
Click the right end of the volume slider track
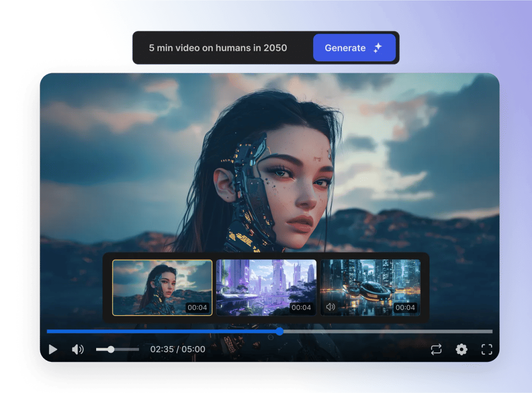[x=137, y=349]
